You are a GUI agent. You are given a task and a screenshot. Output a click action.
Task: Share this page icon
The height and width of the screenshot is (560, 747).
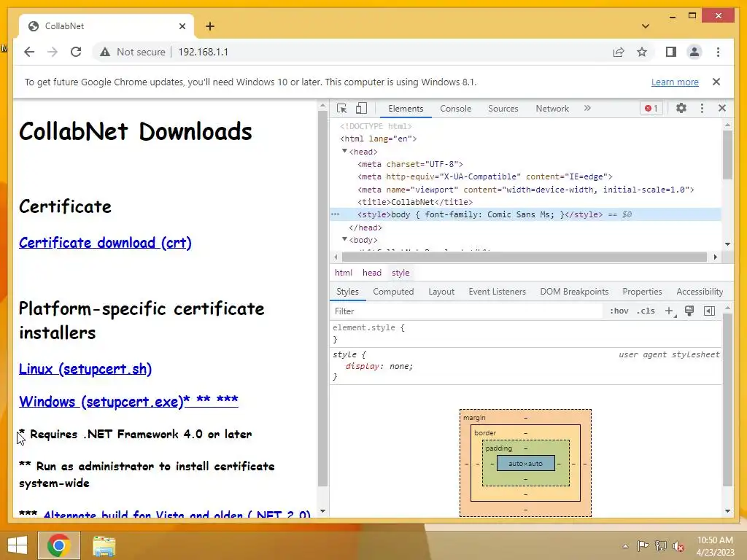[x=619, y=52]
